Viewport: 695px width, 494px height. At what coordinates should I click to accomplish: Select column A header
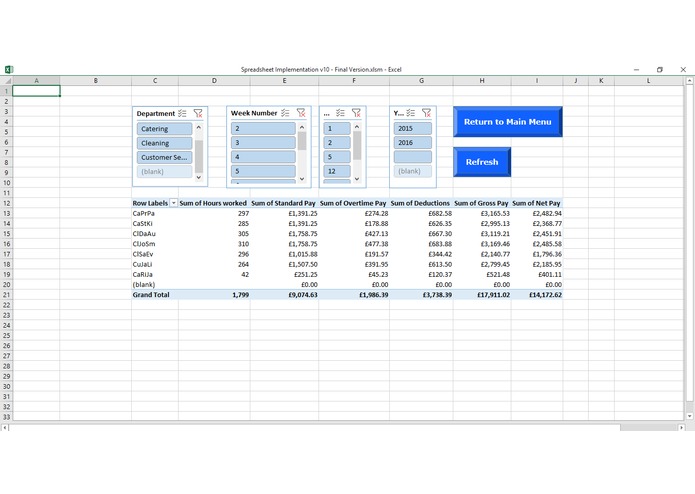(x=36, y=81)
